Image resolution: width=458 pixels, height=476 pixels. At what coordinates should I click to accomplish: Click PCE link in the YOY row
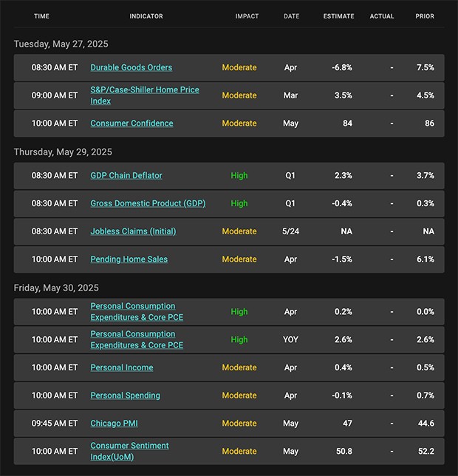(137, 339)
